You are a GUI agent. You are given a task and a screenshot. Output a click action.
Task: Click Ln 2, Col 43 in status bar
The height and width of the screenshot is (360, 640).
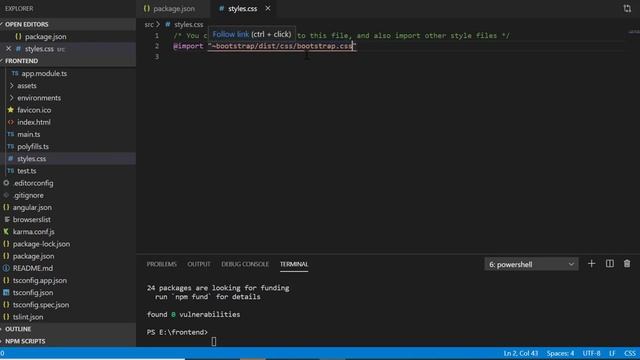click(520, 353)
